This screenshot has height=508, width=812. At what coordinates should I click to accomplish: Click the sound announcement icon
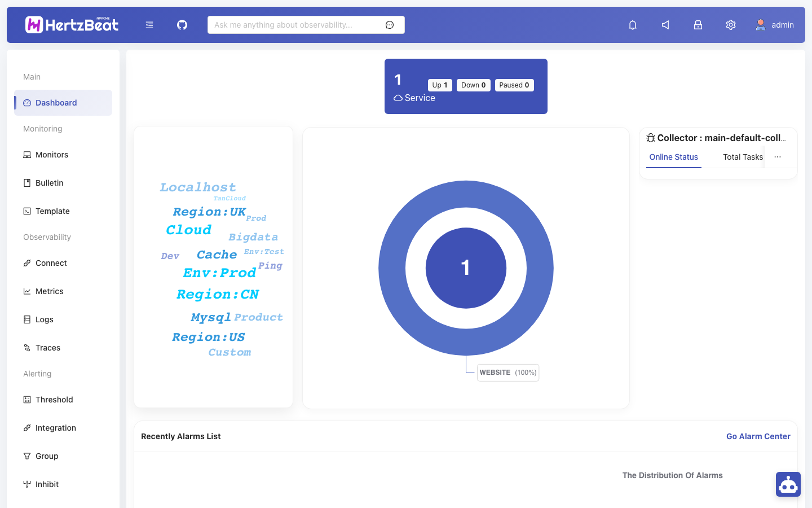pyautogui.click(x=665, y=25)
